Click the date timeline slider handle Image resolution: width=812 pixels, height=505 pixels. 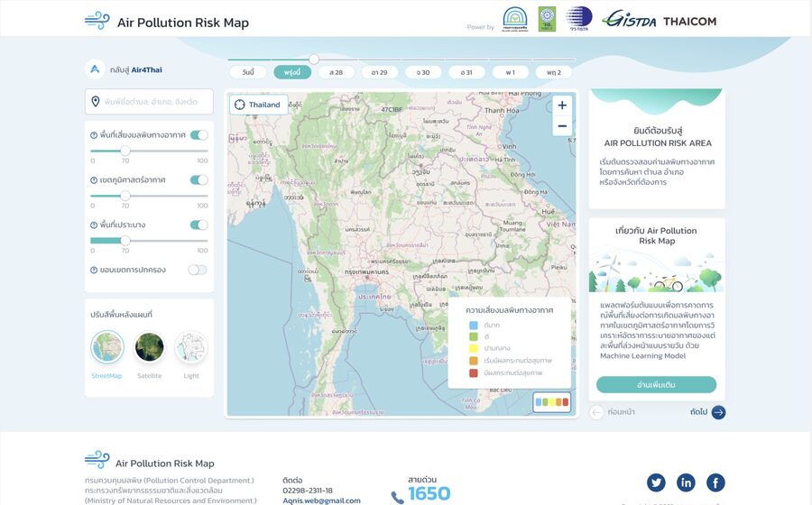[x=314, y=59]
